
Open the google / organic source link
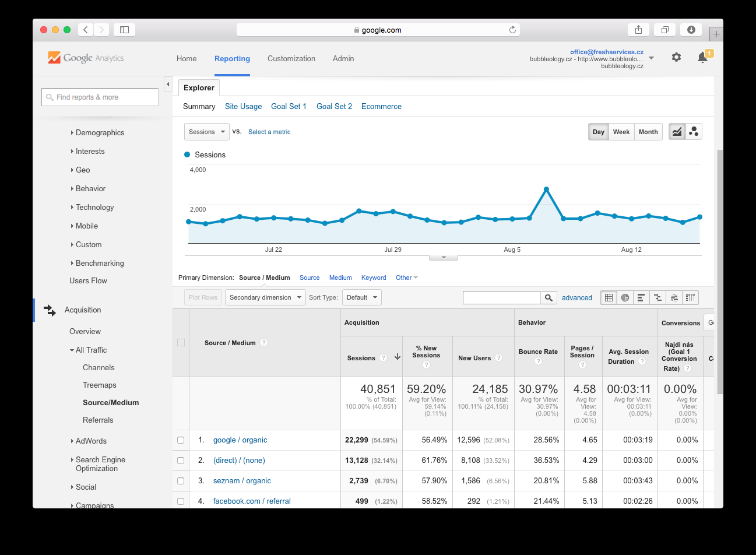click(240, 440)
